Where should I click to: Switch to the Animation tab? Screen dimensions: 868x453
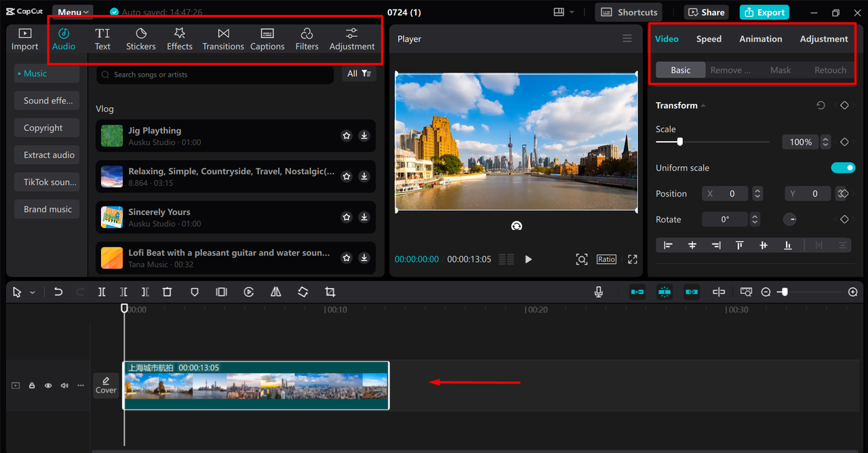pos(761,39)
